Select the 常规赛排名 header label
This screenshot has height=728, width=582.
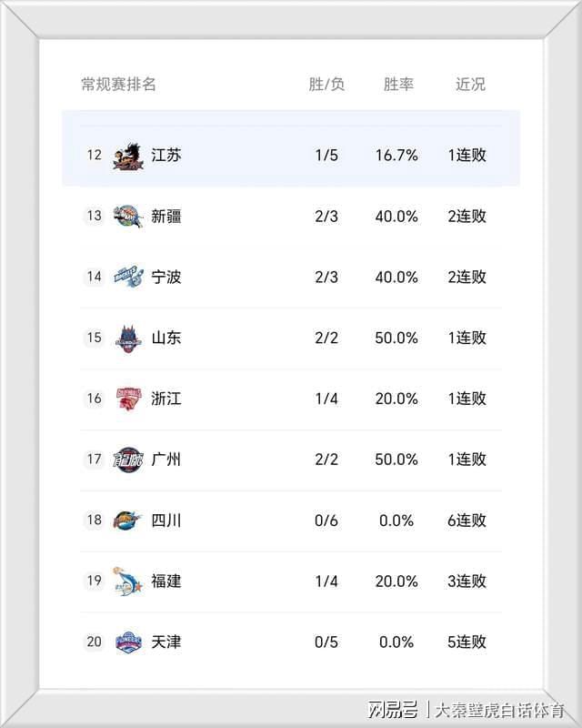118,85
